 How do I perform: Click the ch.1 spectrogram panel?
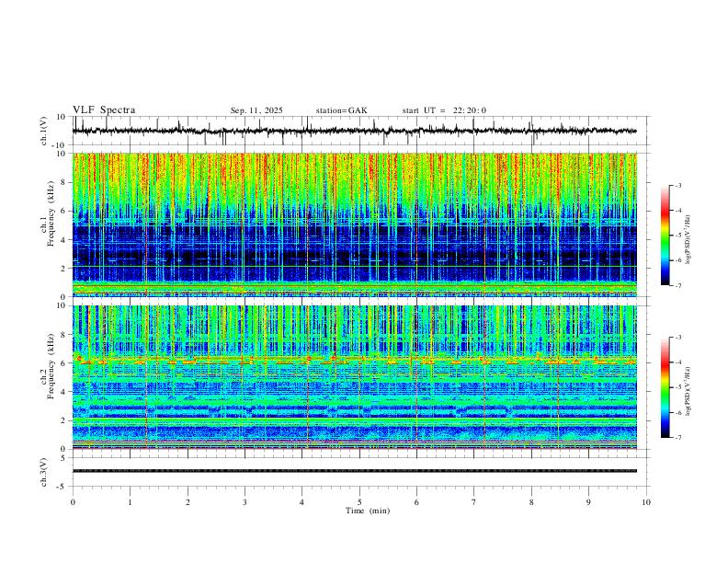[x=355, y=224]
